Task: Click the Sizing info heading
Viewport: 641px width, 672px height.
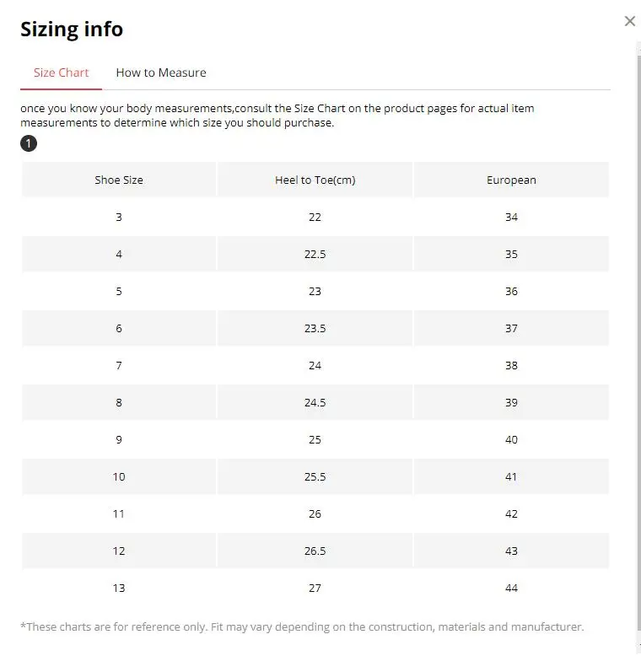Action: point(72,30)
